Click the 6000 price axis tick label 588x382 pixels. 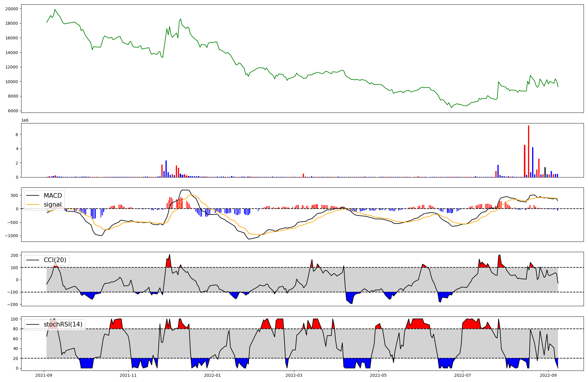pyautogui.click(x=13, y=111)
